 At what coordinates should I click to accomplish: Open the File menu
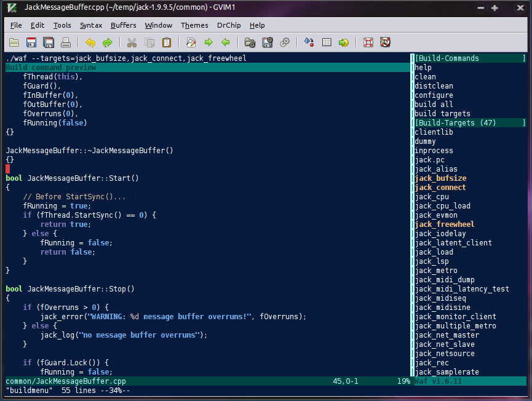[x=16, y=25]
